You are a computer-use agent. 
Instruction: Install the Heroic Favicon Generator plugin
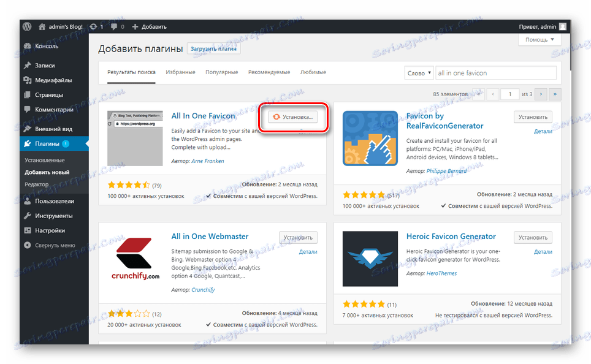coord(533,237)
